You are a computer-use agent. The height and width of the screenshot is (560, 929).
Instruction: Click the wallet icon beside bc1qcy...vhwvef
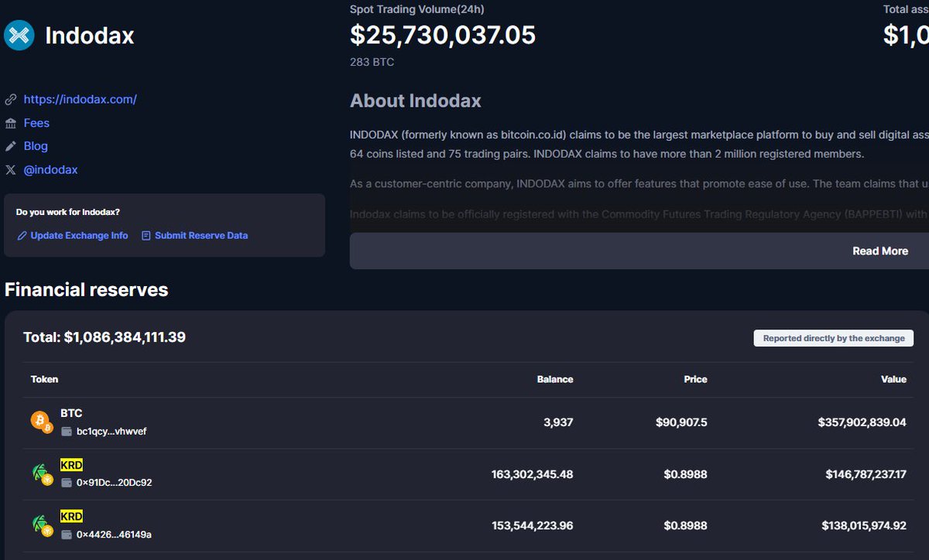(67, 432)
